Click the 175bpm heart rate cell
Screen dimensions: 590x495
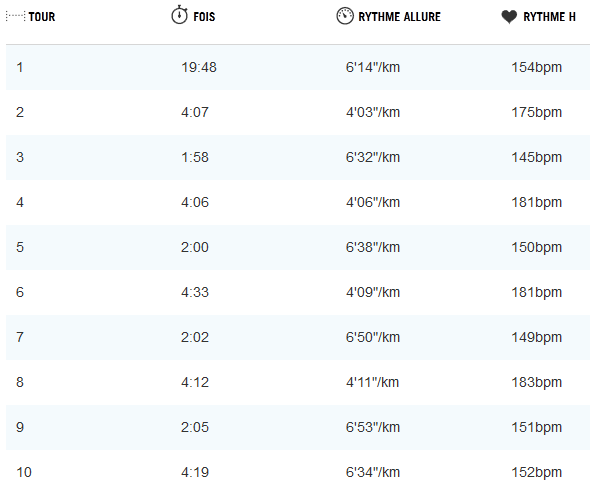[536, 112]
